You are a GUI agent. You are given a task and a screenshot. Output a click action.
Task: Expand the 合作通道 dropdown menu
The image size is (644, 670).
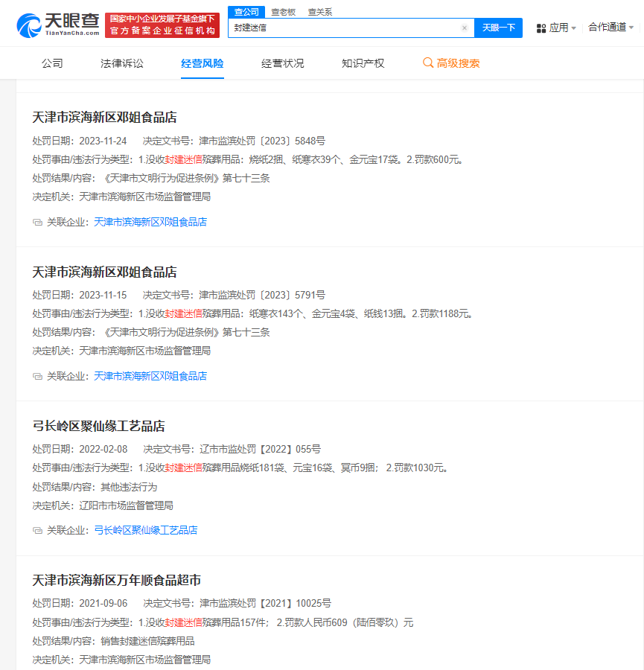click(631, 28)
